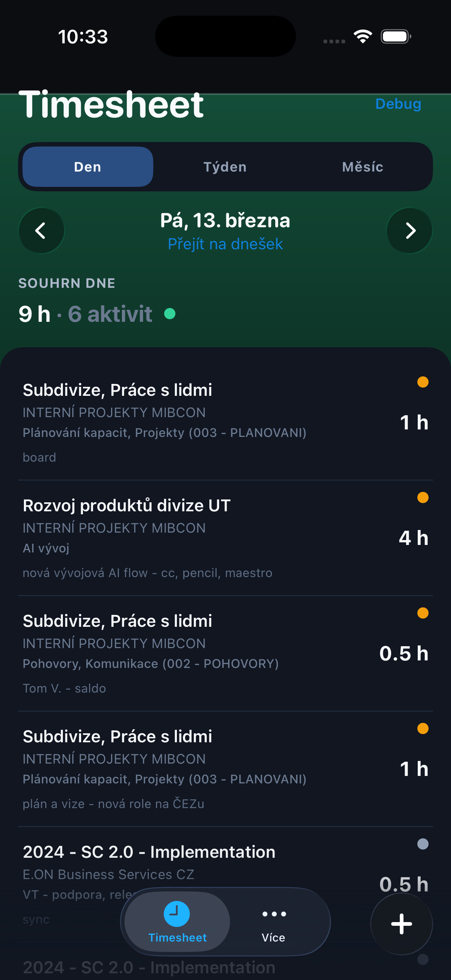Viewport: 451px width, 980px height.
Task: Tap the battery status icon
Action: pyautogui.click(x=395, y=37)
